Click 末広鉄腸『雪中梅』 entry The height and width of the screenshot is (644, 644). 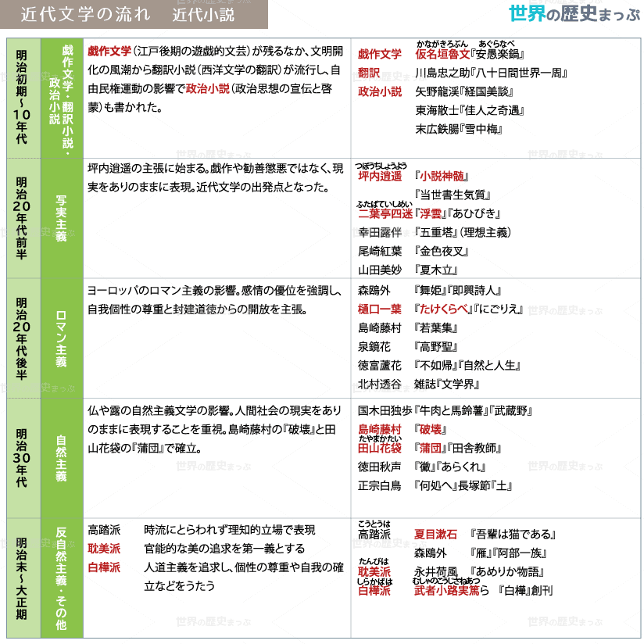(x=459, y=130)
